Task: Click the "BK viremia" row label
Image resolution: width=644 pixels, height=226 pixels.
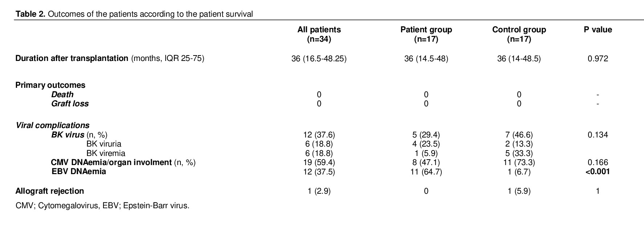Action: 106,153
